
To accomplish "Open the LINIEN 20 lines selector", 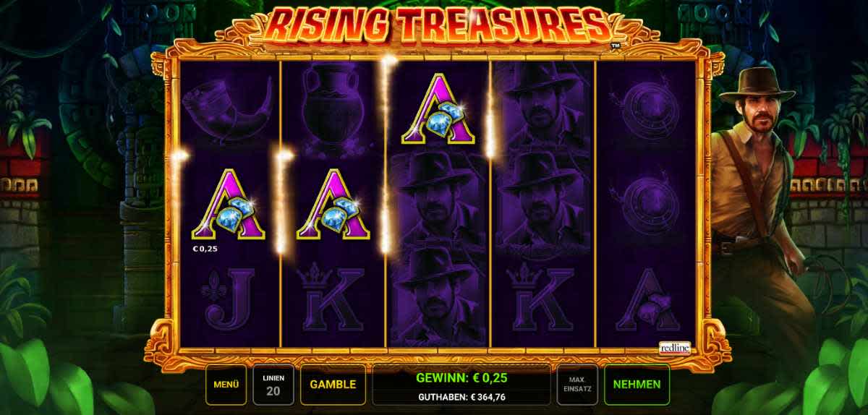I will coord(273,385).
